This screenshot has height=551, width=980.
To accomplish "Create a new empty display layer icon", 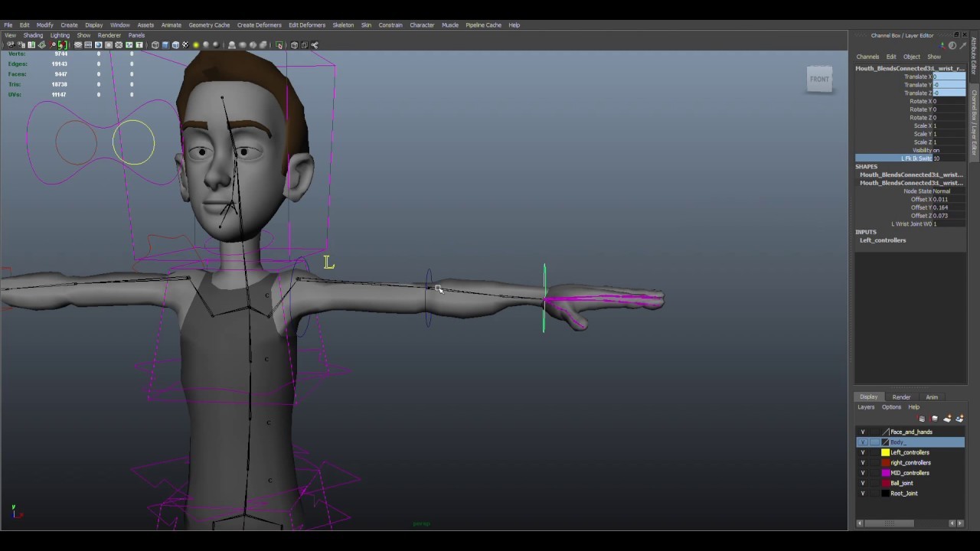I will [949, 419].
